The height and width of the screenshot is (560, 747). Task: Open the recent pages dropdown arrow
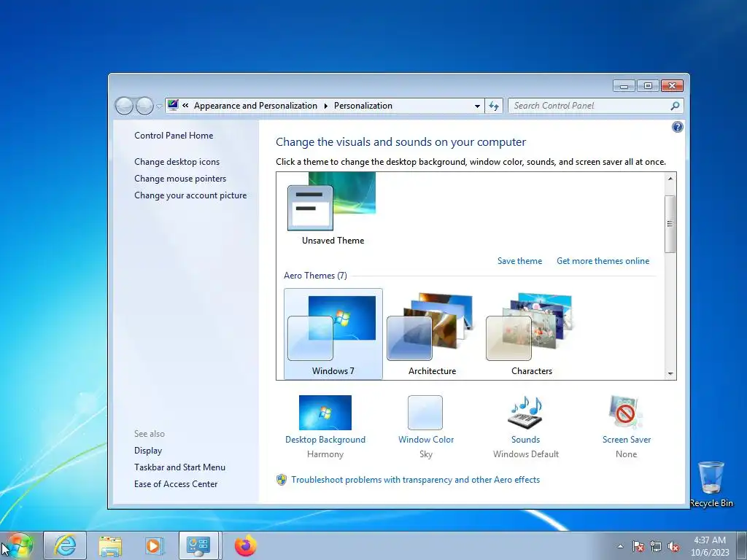point(159,106)
